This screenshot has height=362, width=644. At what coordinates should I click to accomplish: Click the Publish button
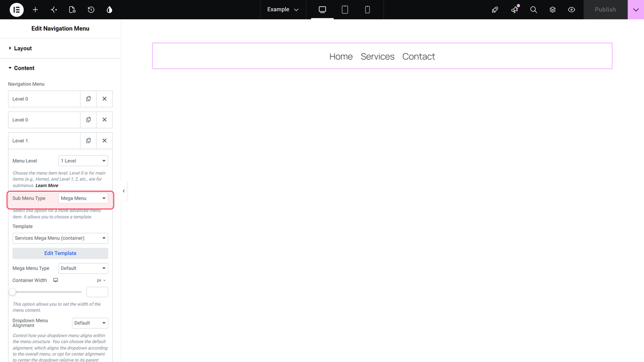[605, 10]
